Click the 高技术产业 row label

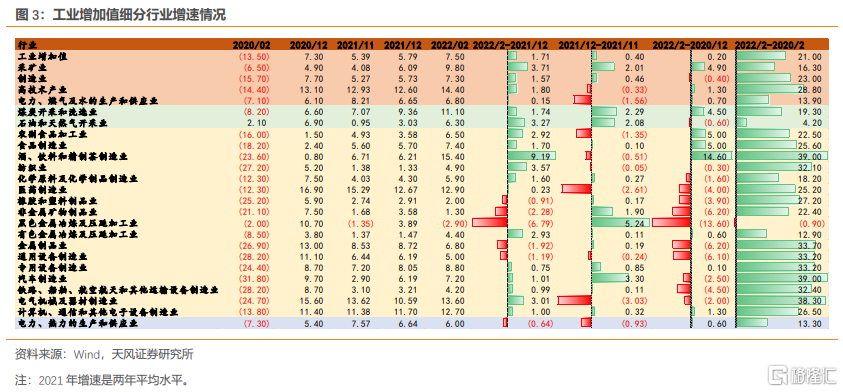click(x=43, y=89)
